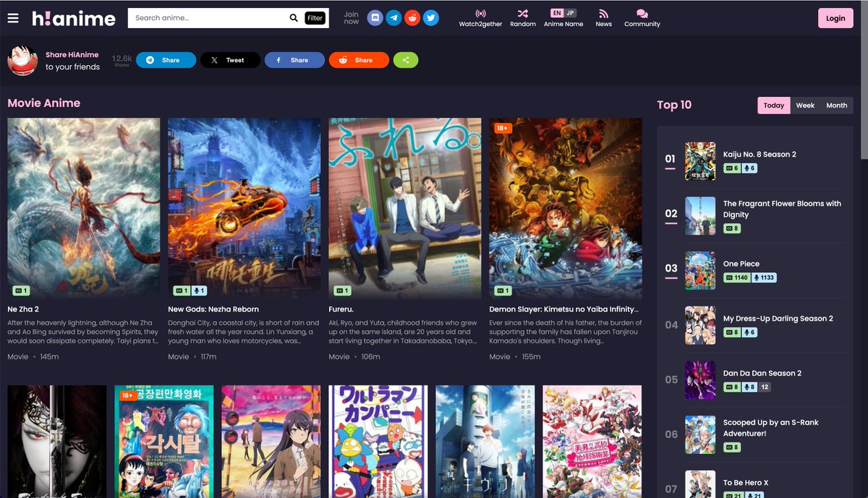Click the page vertical scrollbar
Screen dimensions: 868x498
point(864,80)
